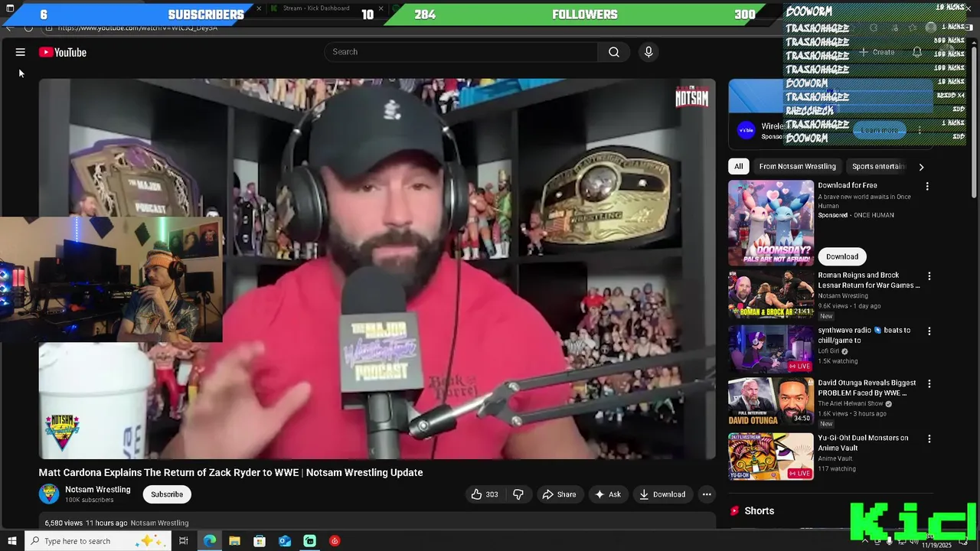Open YouTube notifications bell
Image resolution: width=980 pixels, height=551 pixels.
[917, 52]
